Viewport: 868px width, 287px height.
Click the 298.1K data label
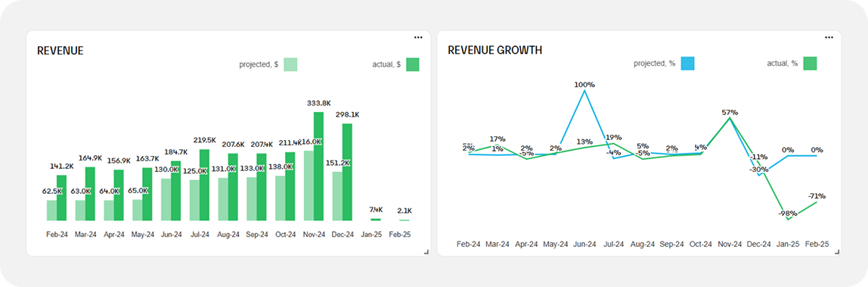click(x=348, y=114)
